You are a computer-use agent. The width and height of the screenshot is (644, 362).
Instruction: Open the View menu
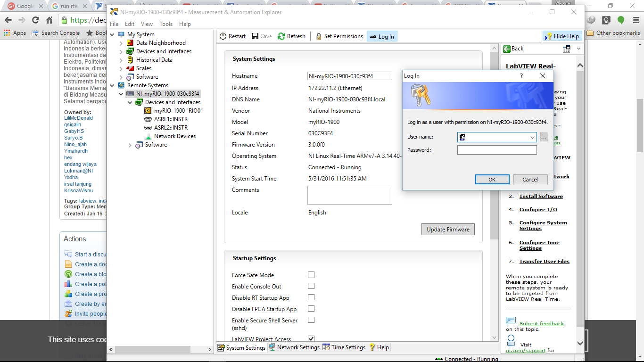pyautogui.click(x=147, y=24)
